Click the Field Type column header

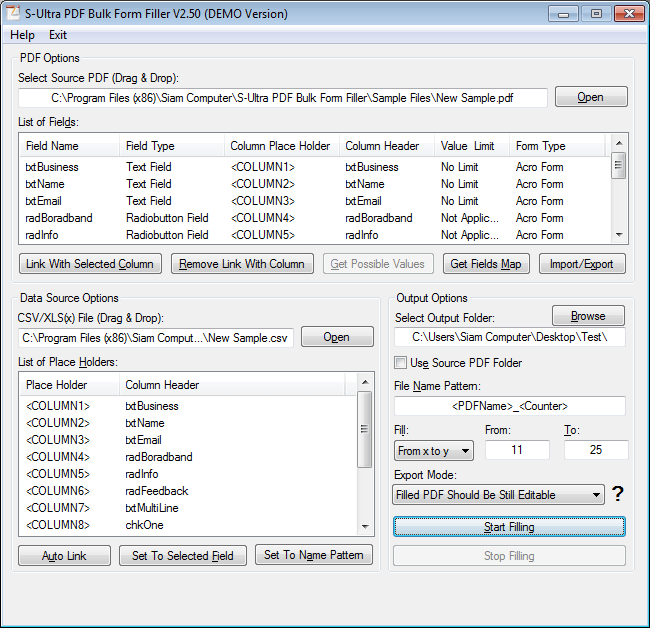coord(172,146)
